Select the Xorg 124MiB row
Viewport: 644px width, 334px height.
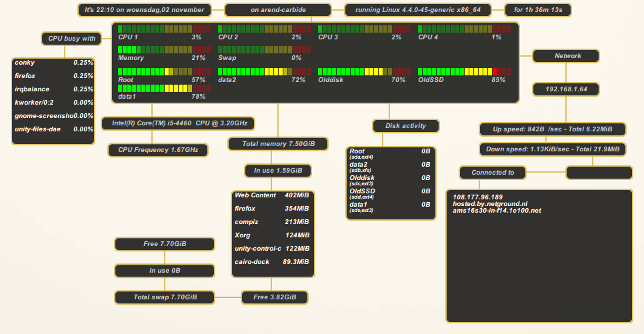[272, 235]
